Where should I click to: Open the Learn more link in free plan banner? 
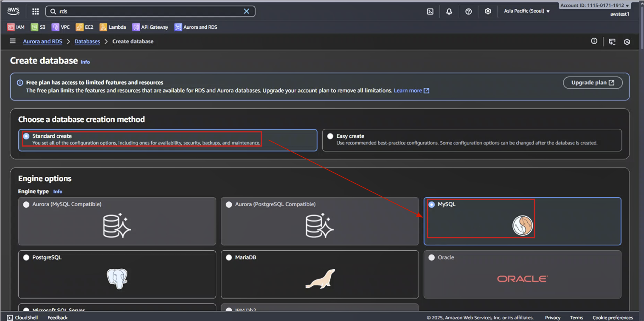[x=411, y=90]
